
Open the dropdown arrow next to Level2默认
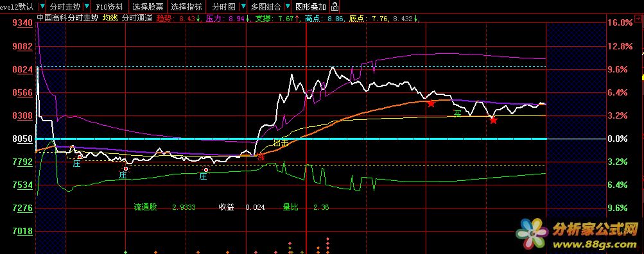pyautogui.click(x=43, y=6)
